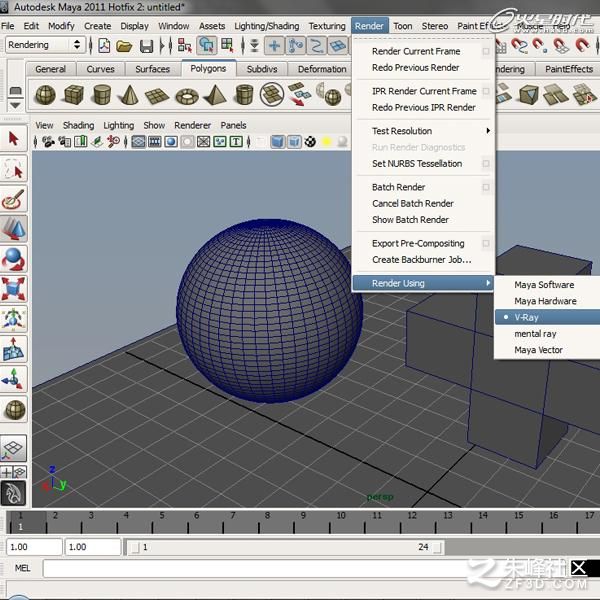The width and height of the screenshot is (600, 600).
Task: Create a polygon pipe from shelf
Action: (244, 95)
